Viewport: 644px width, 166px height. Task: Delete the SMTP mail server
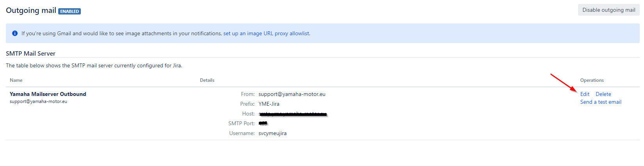(x=603, y=94)
